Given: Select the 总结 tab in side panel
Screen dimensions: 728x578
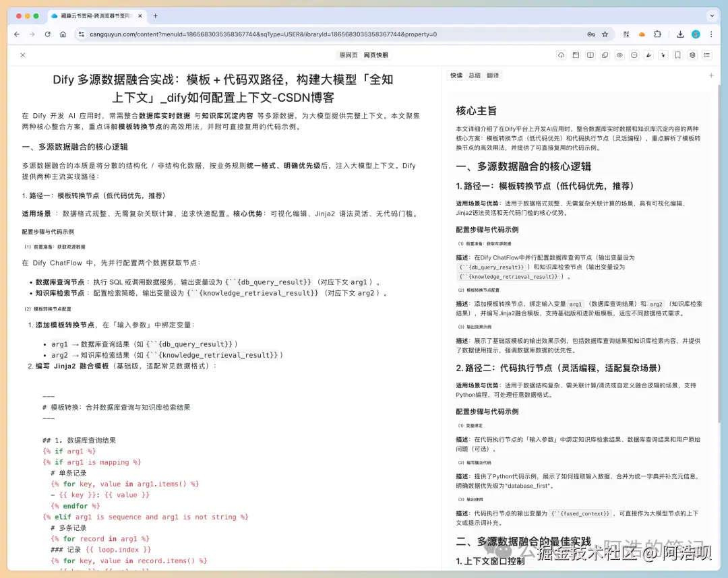Looking at the screenshot, I should tap(475, 75).
